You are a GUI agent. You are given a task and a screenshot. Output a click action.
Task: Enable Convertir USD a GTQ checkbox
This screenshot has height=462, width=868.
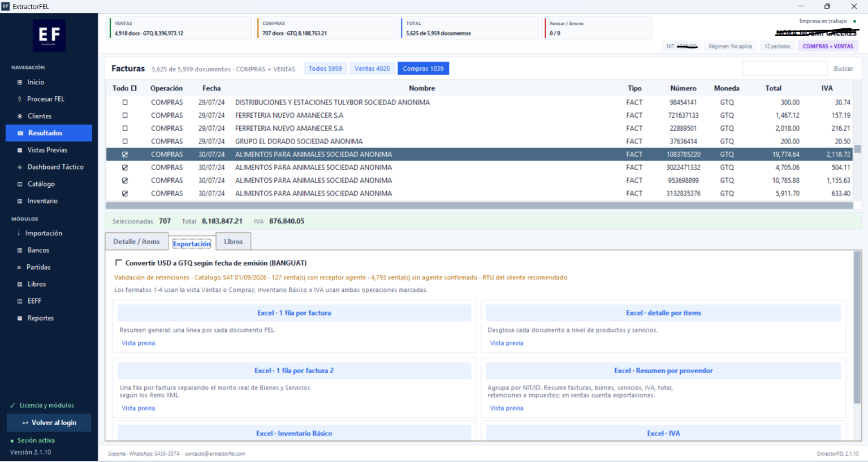point(119,263)
